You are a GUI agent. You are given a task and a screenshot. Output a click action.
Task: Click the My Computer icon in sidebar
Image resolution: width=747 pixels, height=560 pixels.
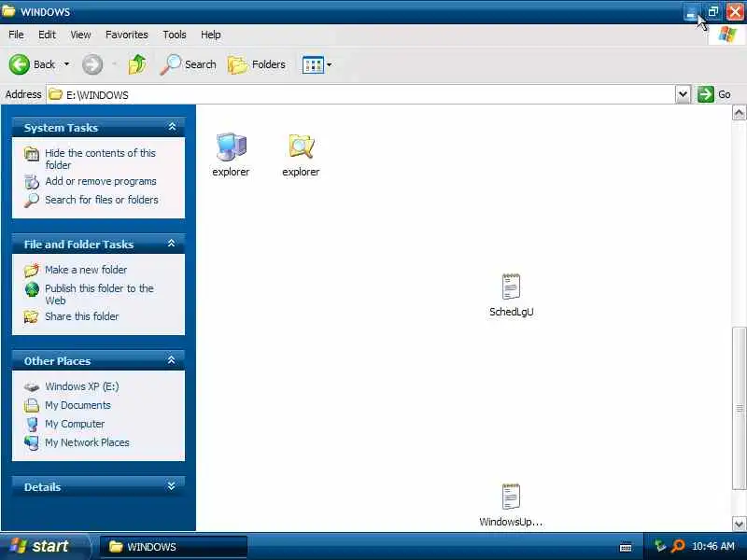tap(32, 424)
